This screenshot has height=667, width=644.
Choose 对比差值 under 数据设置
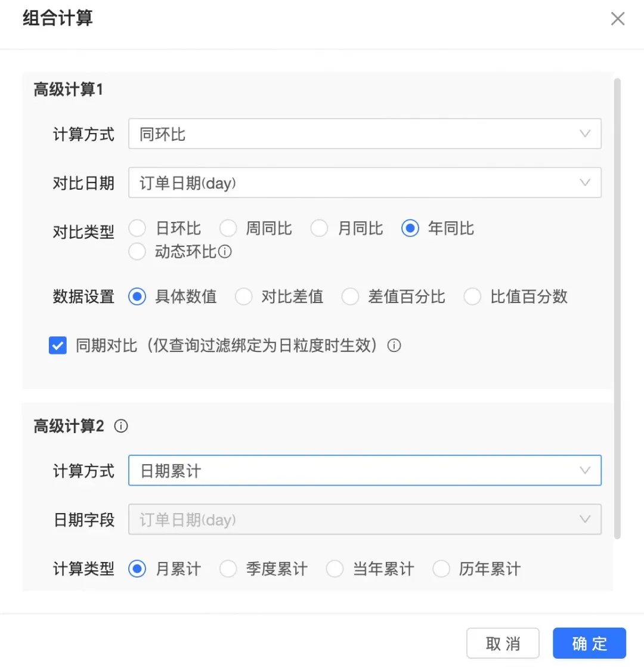pyautogui.click(x=243, y=297)
